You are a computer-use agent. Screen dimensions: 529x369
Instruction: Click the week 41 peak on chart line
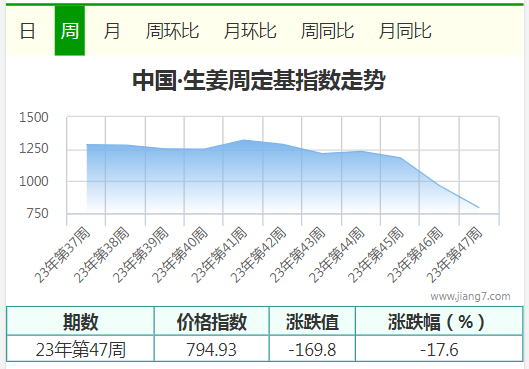[244, 140]
